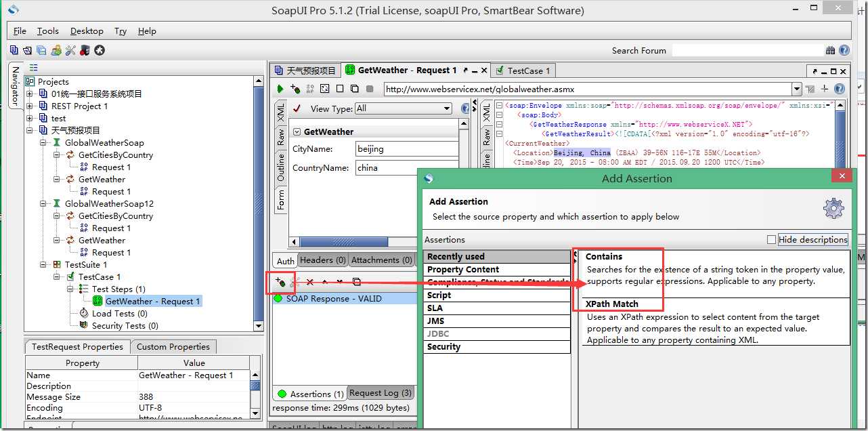
Task: Click the clone assertion icon
Action: coord(356,282)
